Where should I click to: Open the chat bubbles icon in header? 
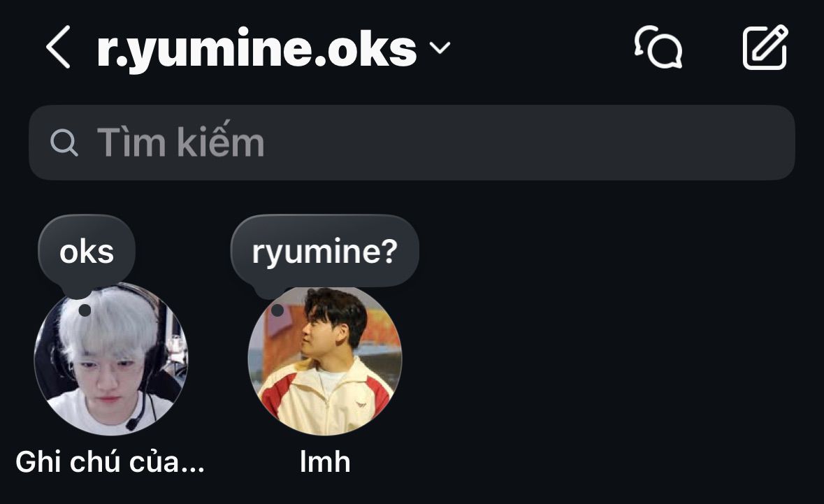tap(658, 48)
